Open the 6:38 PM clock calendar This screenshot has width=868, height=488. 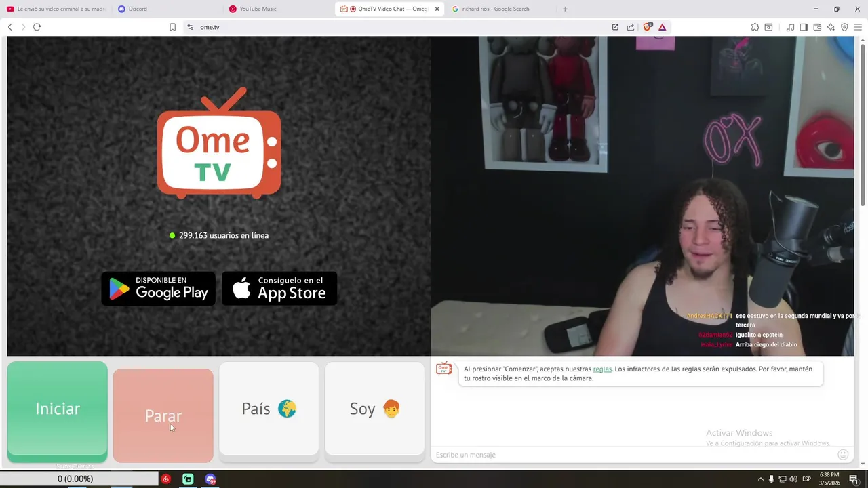point(829,479)
